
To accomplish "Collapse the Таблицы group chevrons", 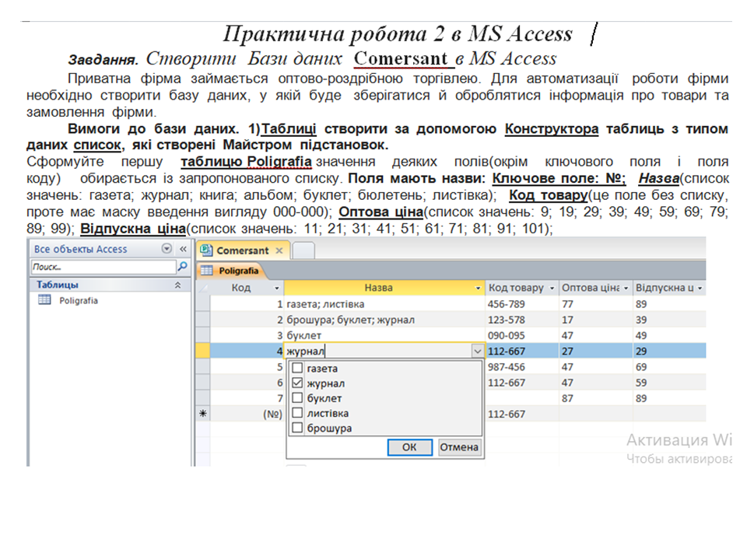I will coord(177,285).
